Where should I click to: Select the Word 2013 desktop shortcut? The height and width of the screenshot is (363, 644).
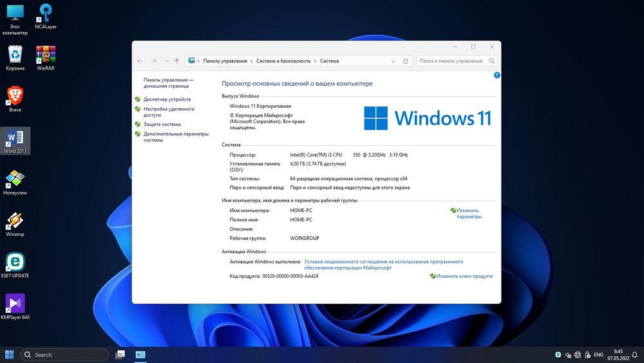click(15, 141)
